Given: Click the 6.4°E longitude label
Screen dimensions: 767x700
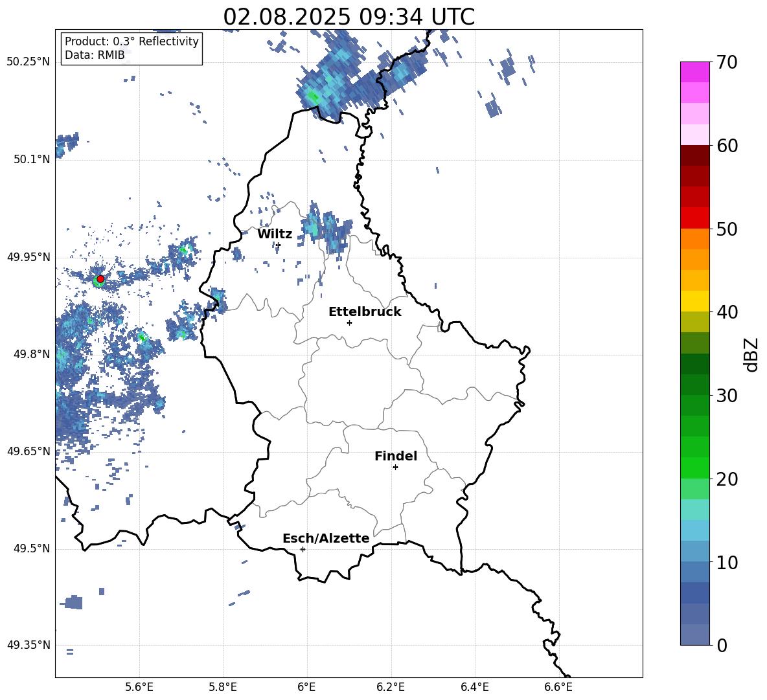Looking at the screenshot, I should tap(474, 687).
